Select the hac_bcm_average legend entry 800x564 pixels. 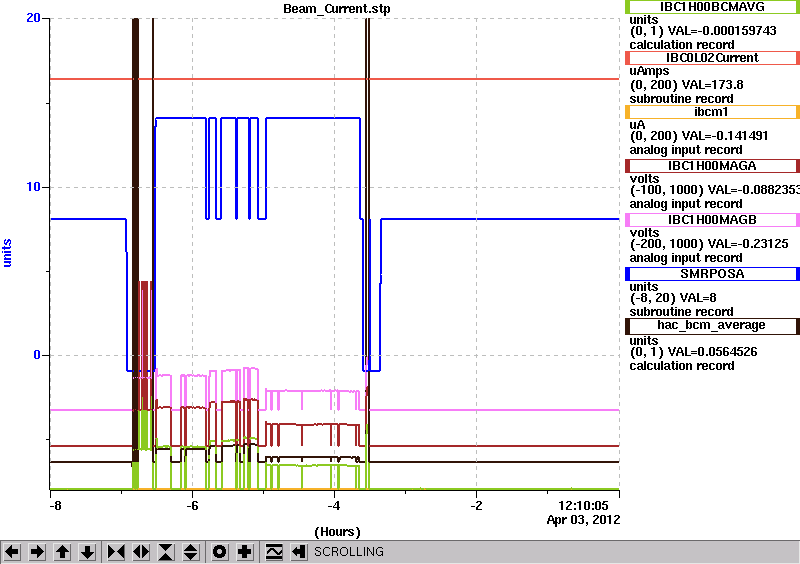pos(712,325)
